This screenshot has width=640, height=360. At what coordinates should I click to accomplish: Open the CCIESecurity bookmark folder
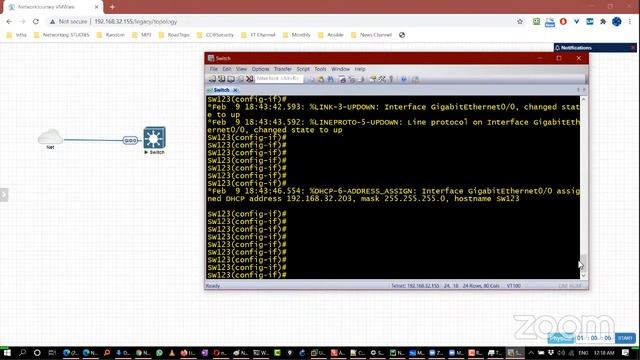pyautogui.click(x=215, y=35)
